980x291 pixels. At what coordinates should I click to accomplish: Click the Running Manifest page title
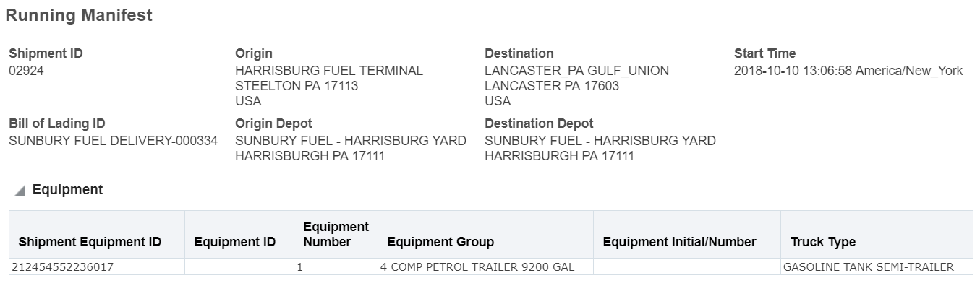(x=79, y=15)
